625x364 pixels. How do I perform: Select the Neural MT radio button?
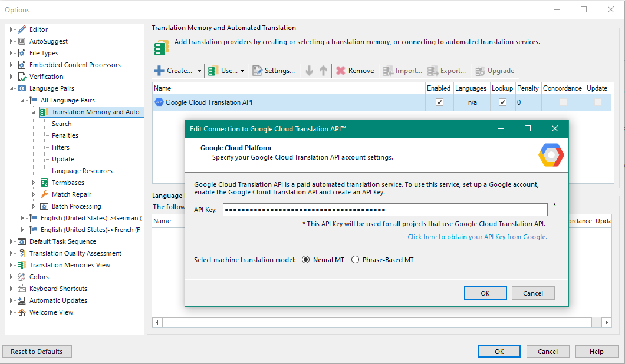pyautogui.click(x=306, y=260)
